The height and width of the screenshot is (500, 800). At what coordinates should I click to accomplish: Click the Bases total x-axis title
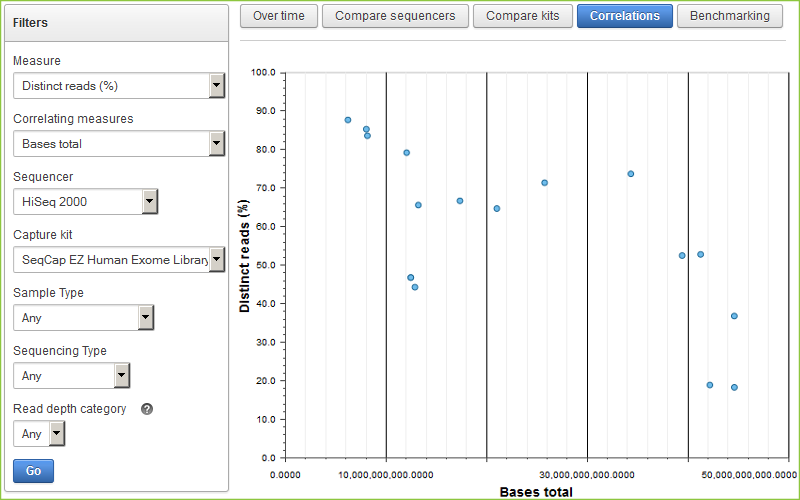click(x=536, y=492)
